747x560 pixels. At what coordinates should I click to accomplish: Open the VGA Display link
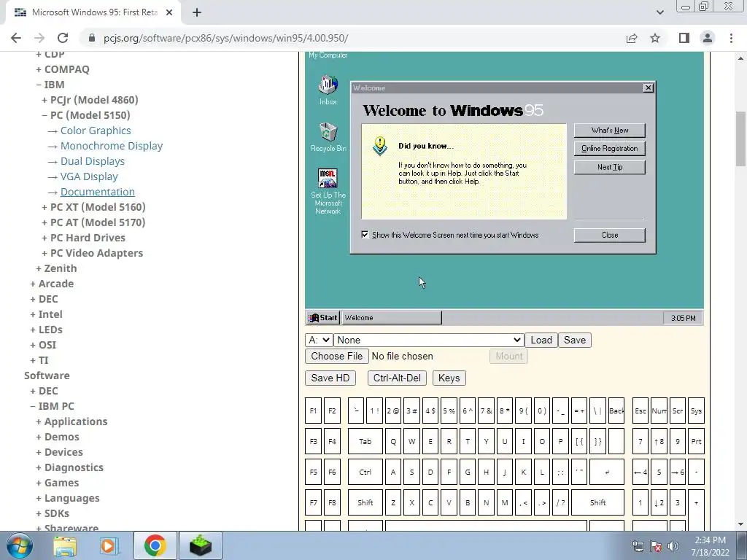click(x=89, y=176)
